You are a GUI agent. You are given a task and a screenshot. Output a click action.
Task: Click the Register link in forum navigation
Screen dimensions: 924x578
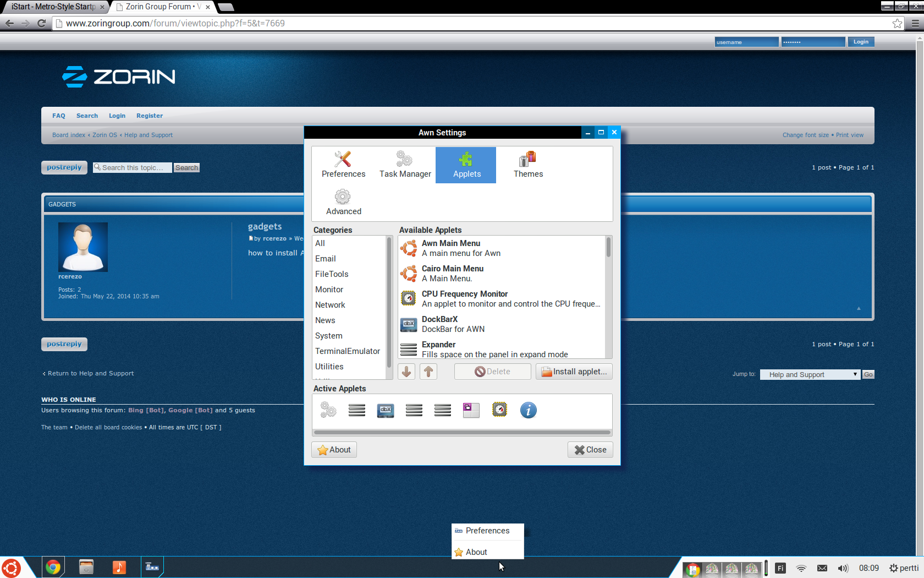click(150, 116)
